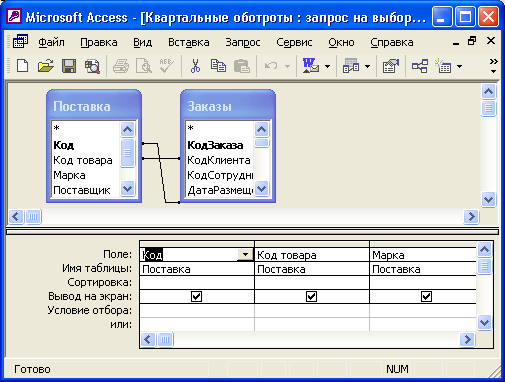
Task: Click the Код товара field cell in grid
Action: pyautogui.click(x=312, y=255)
